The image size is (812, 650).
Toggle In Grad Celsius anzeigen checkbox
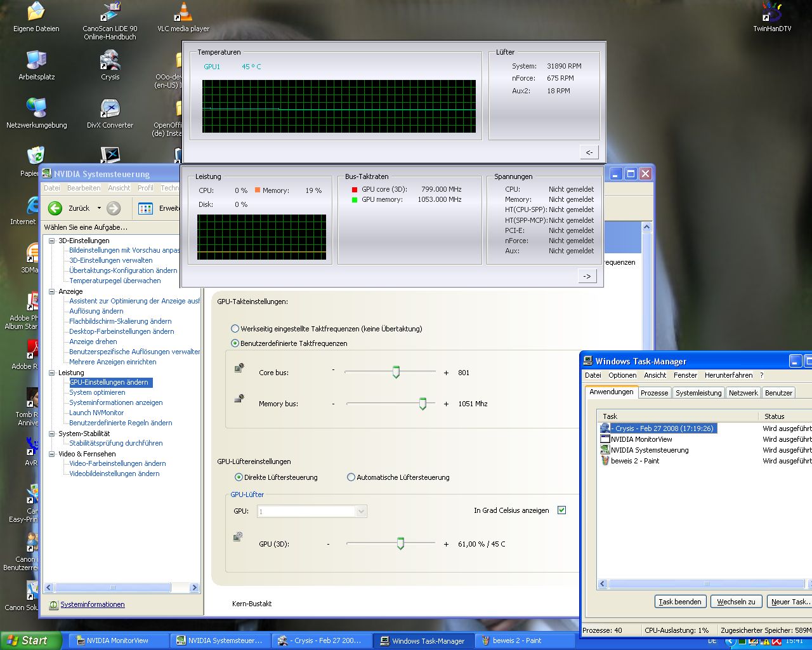coord(561,510)
